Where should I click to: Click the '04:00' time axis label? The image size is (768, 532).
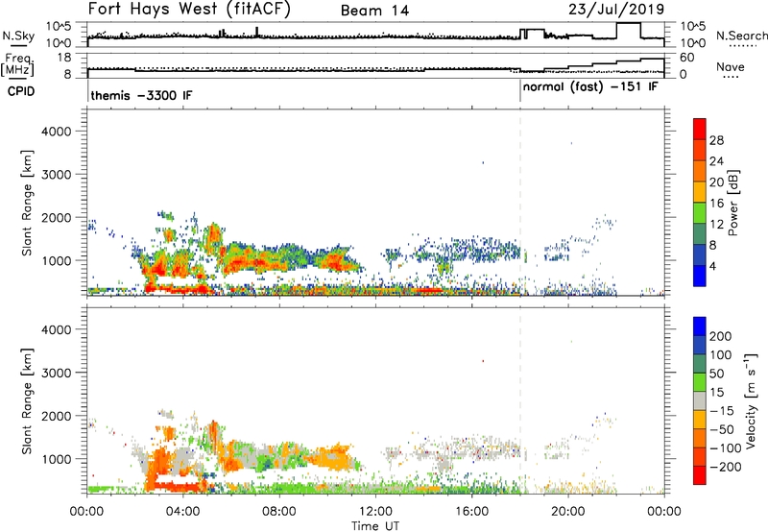tap(183, 512)
